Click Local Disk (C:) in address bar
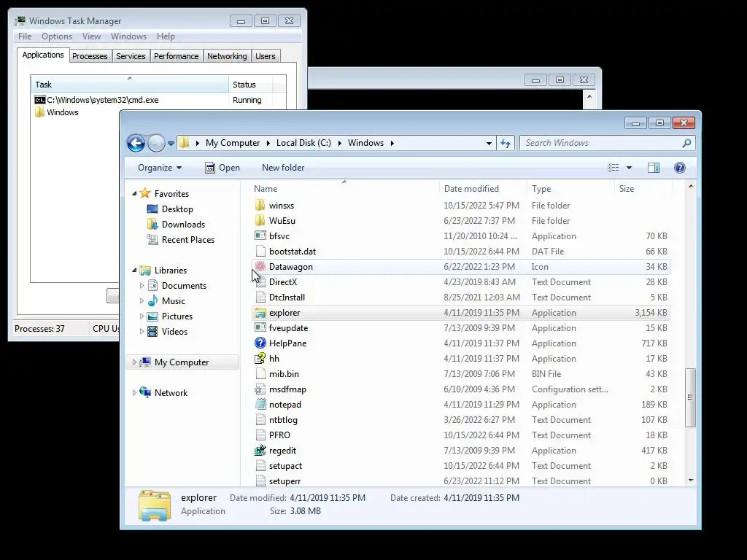 coord(303,143)
